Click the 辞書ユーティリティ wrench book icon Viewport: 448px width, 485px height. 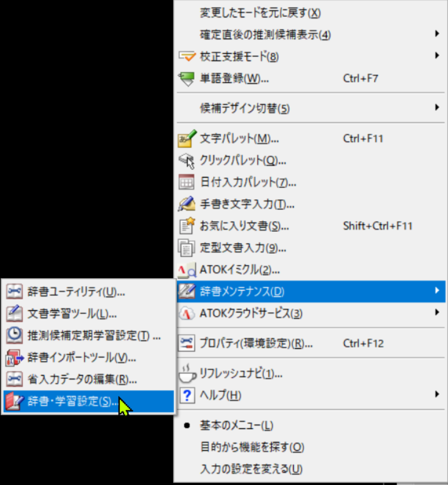pos(14,291)
